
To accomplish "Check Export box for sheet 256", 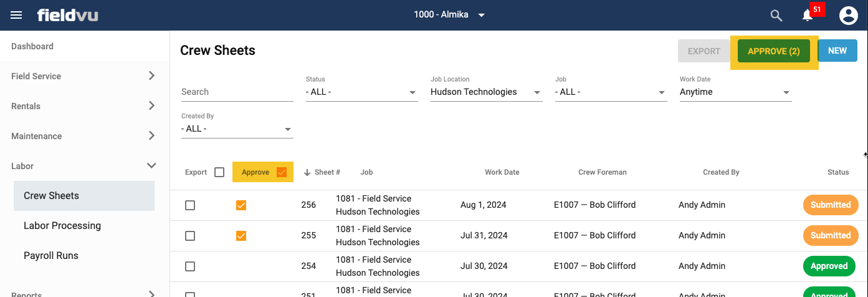I will [190, 205].
